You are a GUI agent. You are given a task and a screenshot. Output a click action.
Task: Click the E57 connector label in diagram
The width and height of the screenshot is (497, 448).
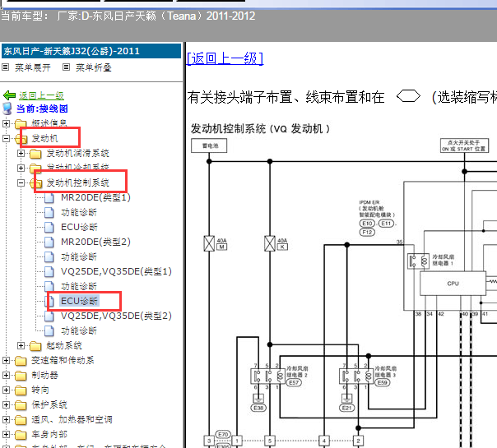[x=294, y=382]
